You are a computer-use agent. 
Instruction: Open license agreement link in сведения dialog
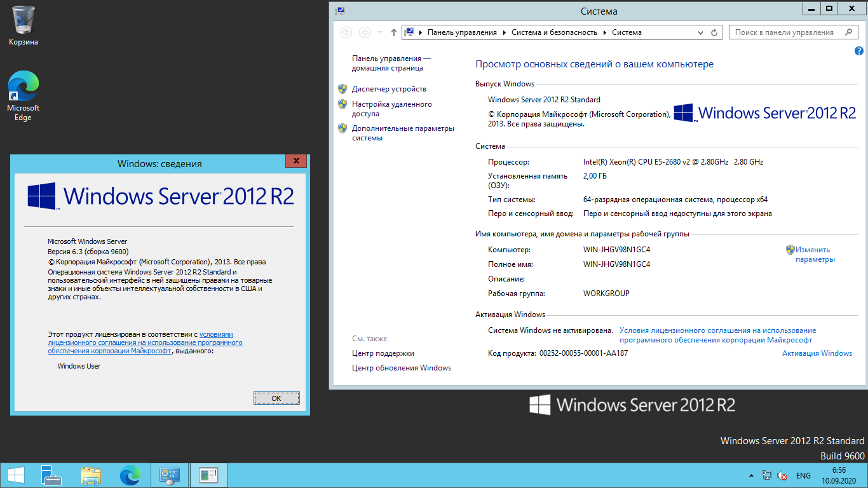click(145, 342)
